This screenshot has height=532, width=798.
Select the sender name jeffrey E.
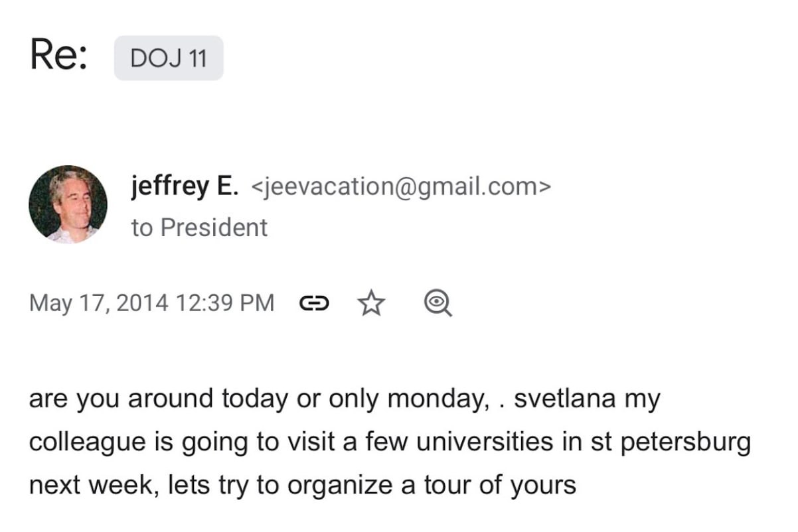[x=185, y=187]
